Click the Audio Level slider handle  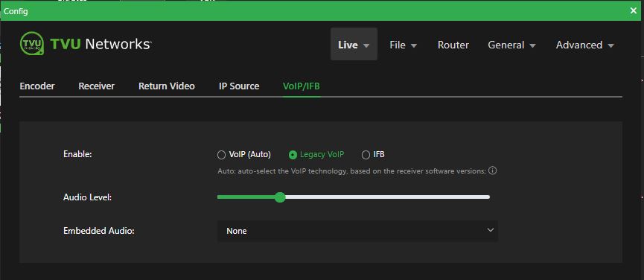point(280,197)
